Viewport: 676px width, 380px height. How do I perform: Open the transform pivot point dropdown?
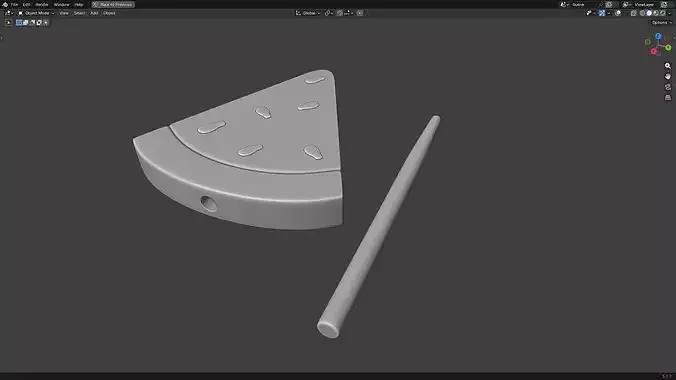click(x=329, y=13)
